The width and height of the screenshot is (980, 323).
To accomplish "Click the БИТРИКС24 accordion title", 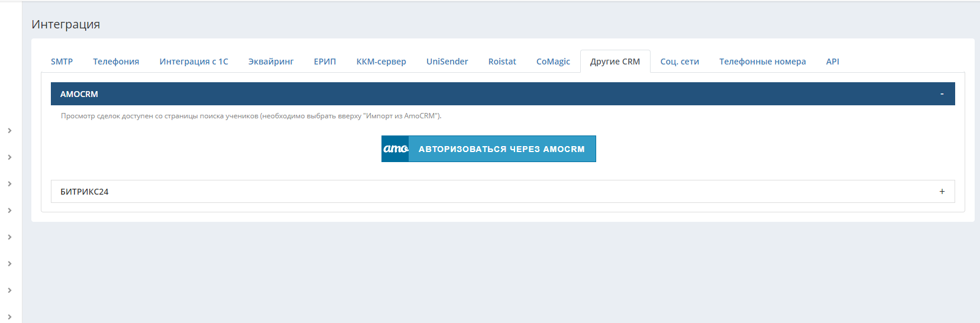I will coord(84,192).
